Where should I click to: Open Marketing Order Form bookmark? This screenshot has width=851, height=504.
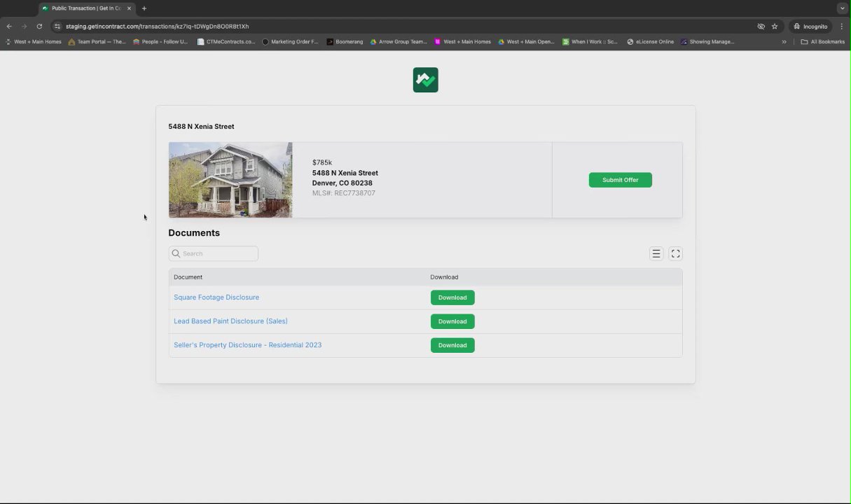coord(290,42)
